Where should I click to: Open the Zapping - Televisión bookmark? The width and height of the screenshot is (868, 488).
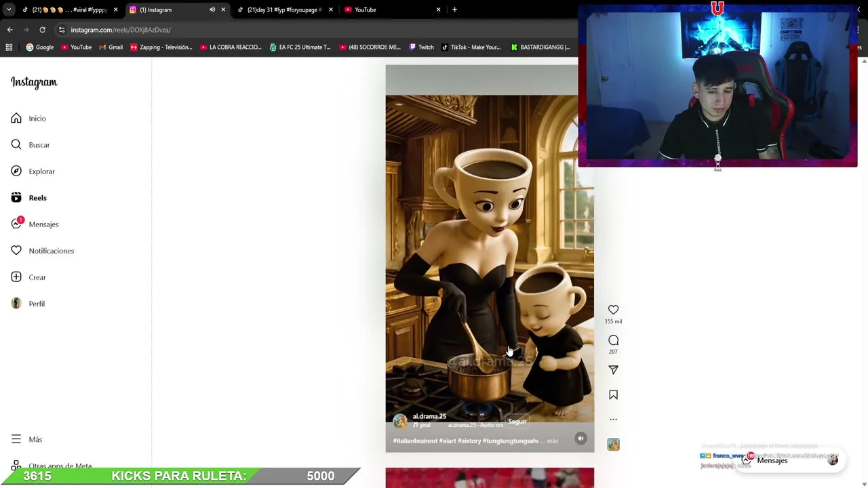pyautogui.click(x=161, y=47)
